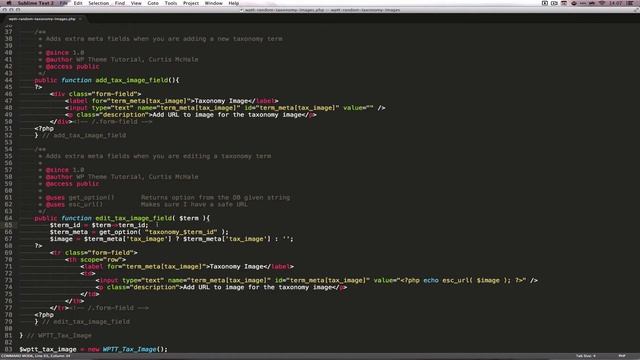Open the Help menu
Screen dimensions: 640x360
click(x=233, y=3)
